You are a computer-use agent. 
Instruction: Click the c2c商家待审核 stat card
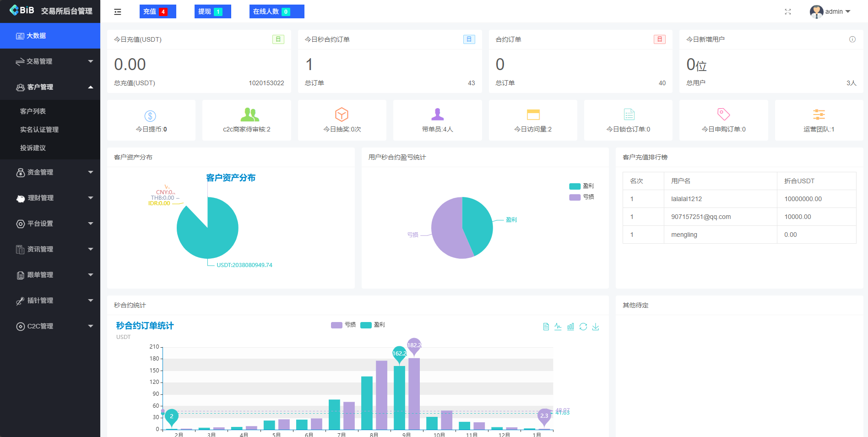[246, 120]
